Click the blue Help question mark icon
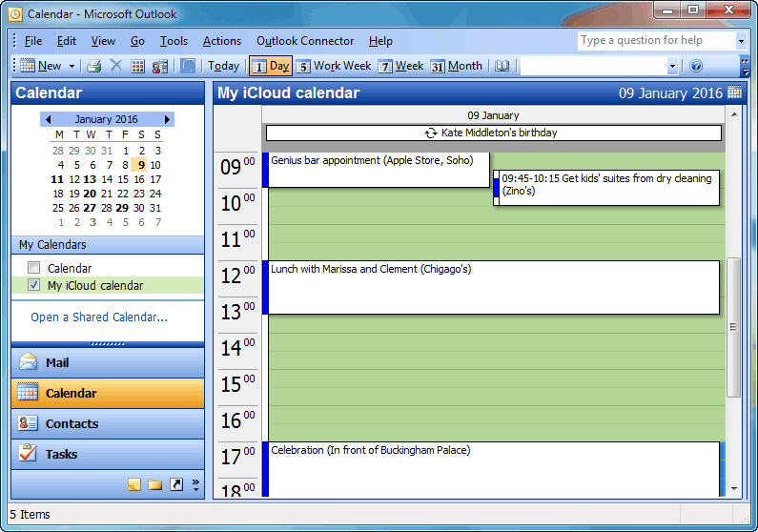 point(696,66)
